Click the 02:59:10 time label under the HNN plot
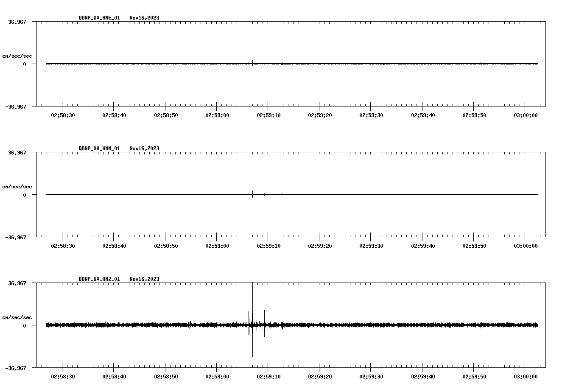Screen dimensions: 576x392 click(268, 246)
